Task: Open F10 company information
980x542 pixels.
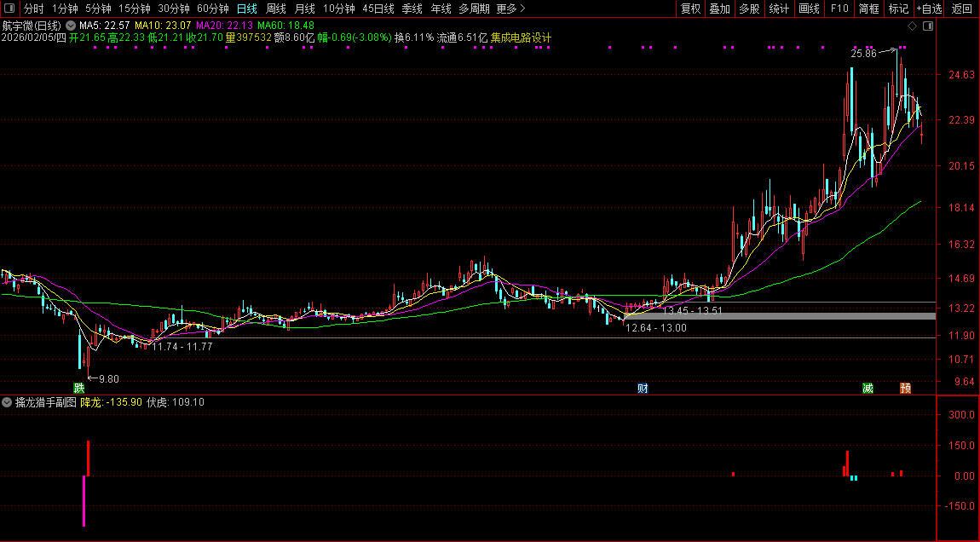Action: [839, 9]
